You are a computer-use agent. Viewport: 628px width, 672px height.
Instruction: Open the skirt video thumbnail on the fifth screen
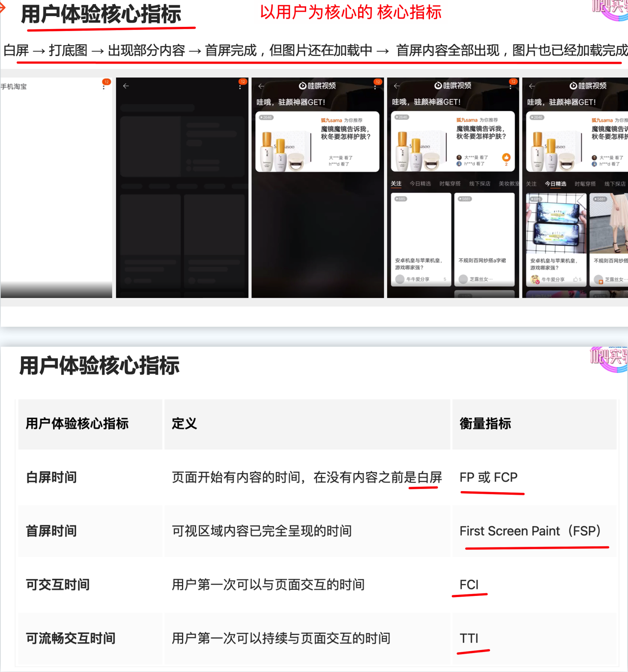609,223
